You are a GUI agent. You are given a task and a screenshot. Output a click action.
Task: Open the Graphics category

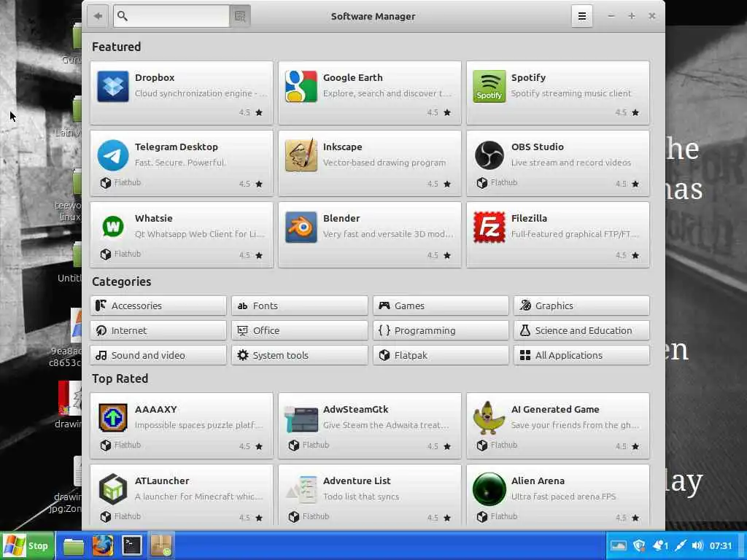(x=581, y=306)
